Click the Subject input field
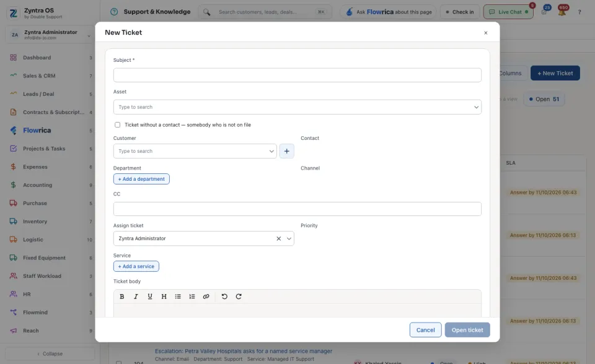Screen dimensions: 595x364 point(297,75)
